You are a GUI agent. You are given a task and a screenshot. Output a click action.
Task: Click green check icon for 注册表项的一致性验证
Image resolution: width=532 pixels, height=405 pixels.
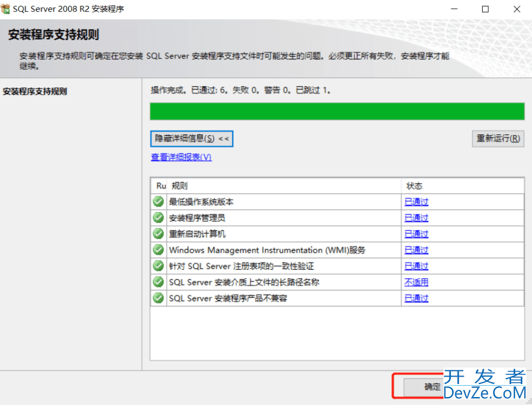158,265
